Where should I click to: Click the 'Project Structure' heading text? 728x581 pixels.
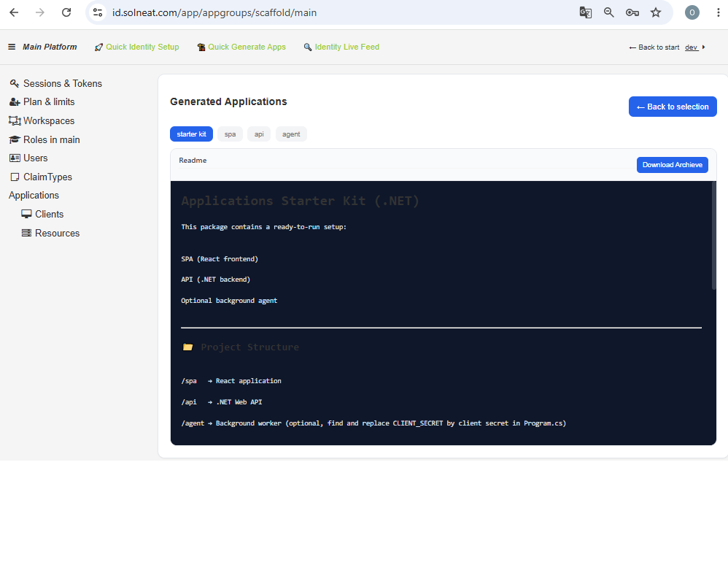(249, 347)
